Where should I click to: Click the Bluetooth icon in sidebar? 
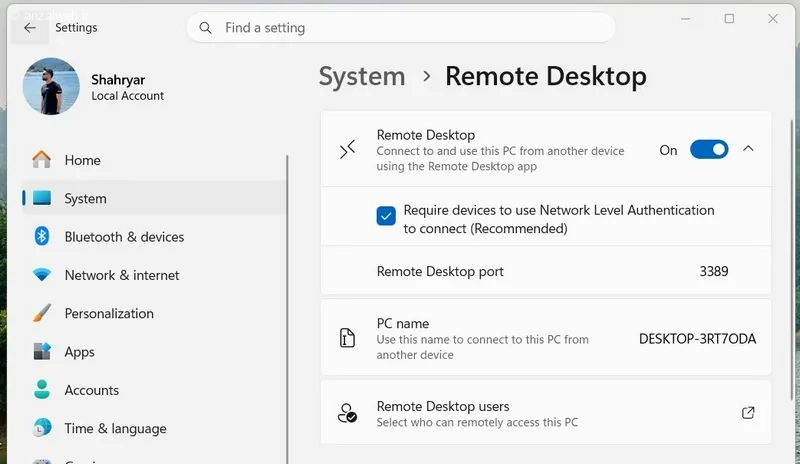point(42,236)
